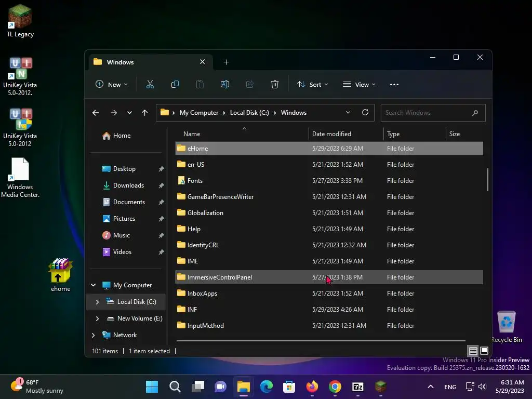
Task: Open Firefox from taskbar
Action: (312, 387)
